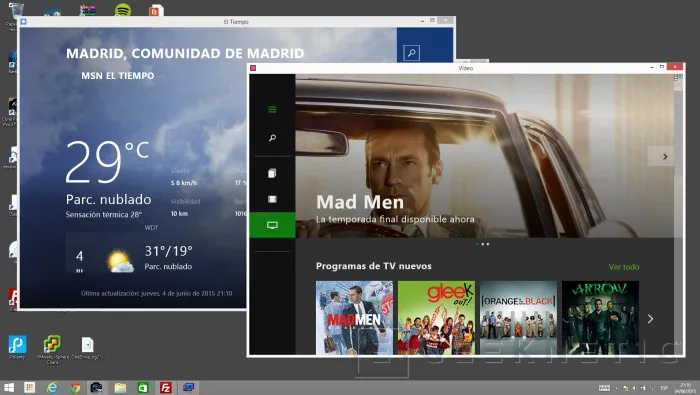Launch Google Chrome from taskbar
The image size is (700, 395).
point(75,388)
